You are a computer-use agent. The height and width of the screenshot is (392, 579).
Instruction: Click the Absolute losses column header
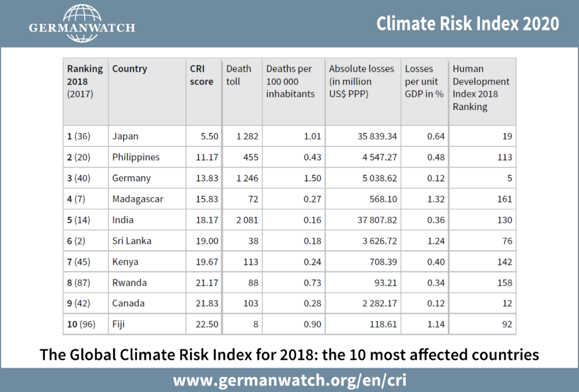(x=362, y=80)
